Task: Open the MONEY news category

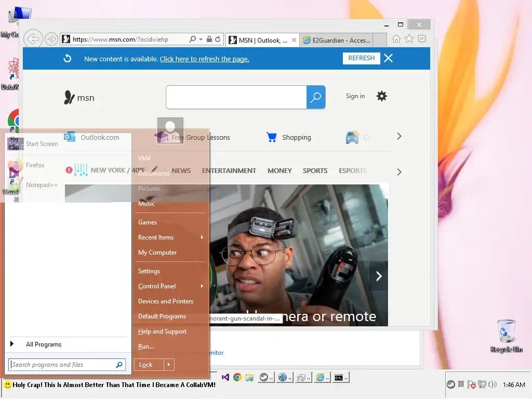Action: point(280,170)
